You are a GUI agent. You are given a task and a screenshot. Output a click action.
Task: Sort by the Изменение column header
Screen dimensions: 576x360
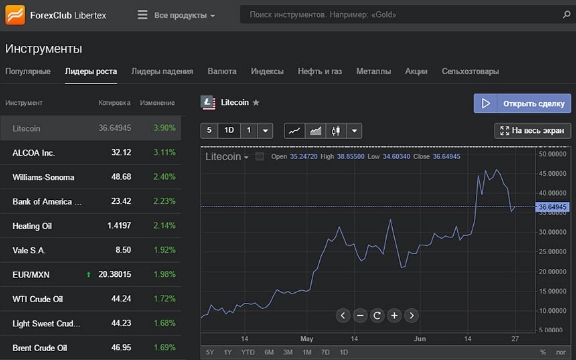pos(157,103)
